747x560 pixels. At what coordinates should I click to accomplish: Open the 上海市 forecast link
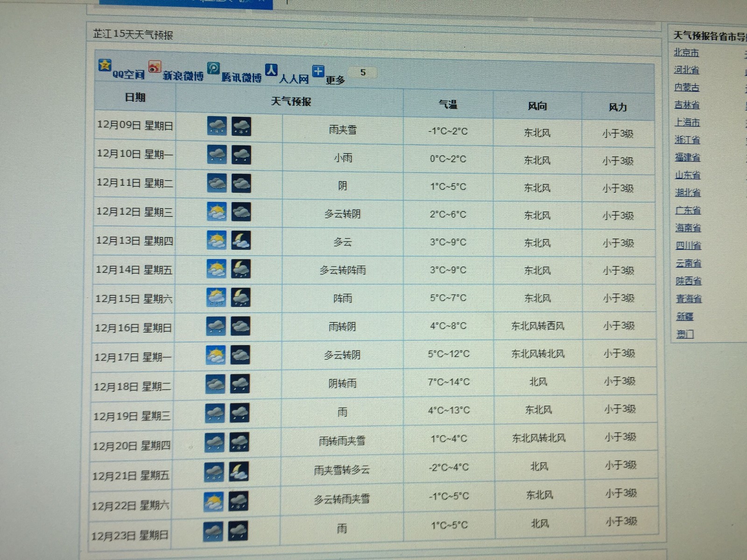(687, 123)
